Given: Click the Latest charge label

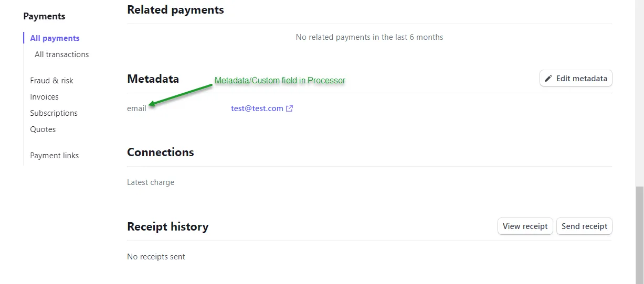Looking at the screenshot, I should [x=151, y=182].
